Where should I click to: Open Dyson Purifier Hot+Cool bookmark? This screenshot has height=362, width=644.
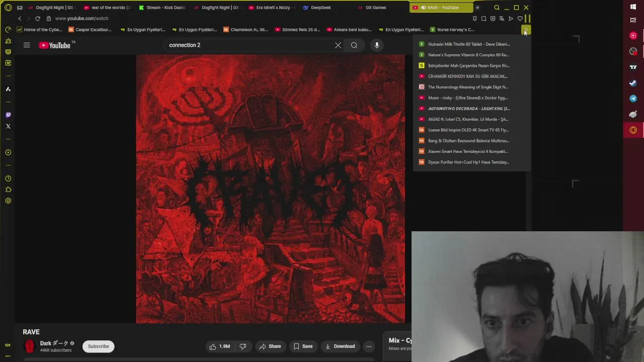(471, 162)
